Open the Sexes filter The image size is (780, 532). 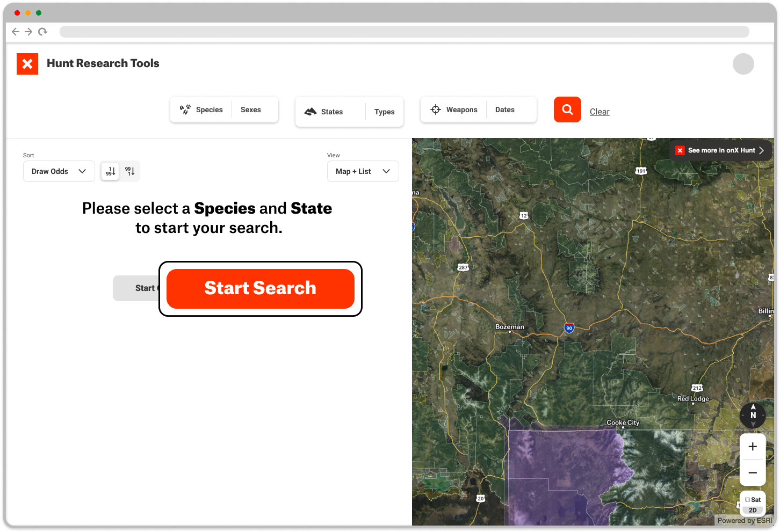[251, 110]
